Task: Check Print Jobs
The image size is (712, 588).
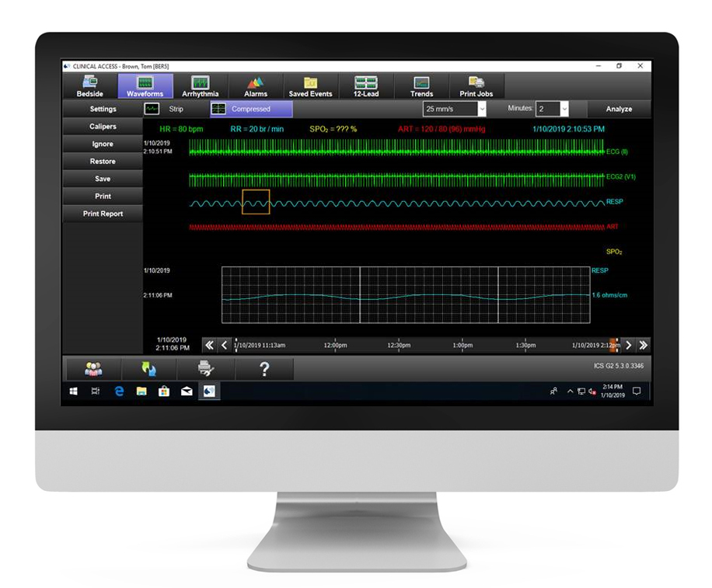Action: click(475, 86)
